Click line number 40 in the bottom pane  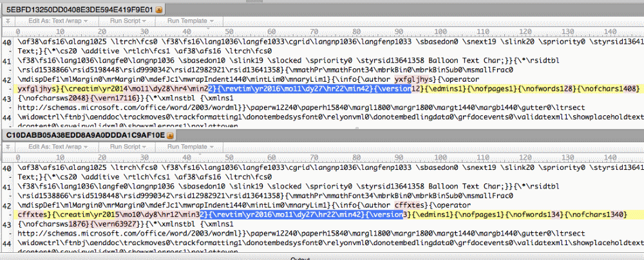coord(8,167)
